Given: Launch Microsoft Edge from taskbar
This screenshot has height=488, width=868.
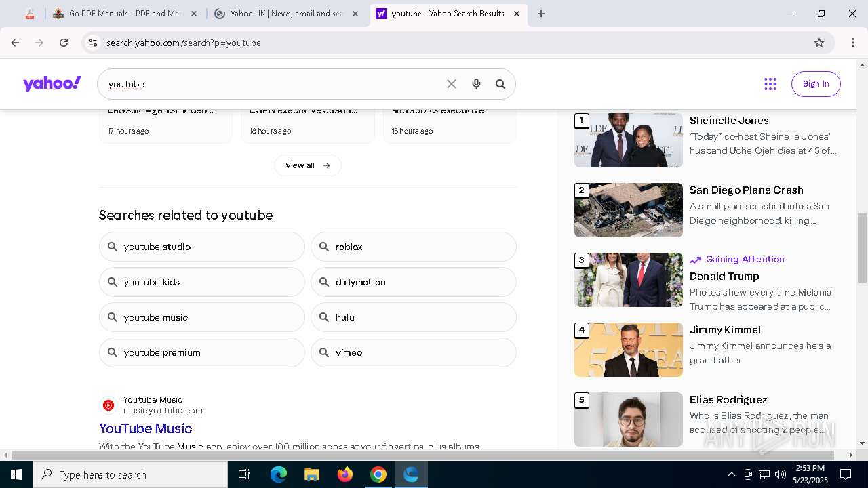Looking at the screenshot, I should 279,474.
